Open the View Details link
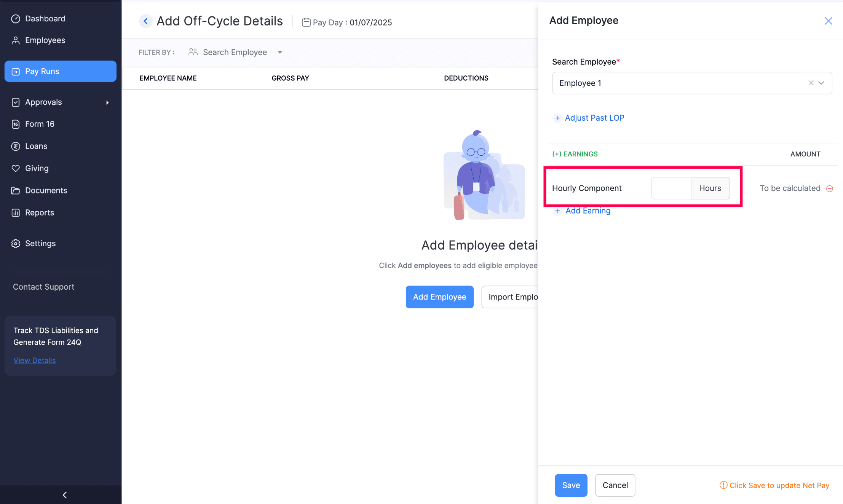Screen dimensions: 843x504 (x=34, y=360)
